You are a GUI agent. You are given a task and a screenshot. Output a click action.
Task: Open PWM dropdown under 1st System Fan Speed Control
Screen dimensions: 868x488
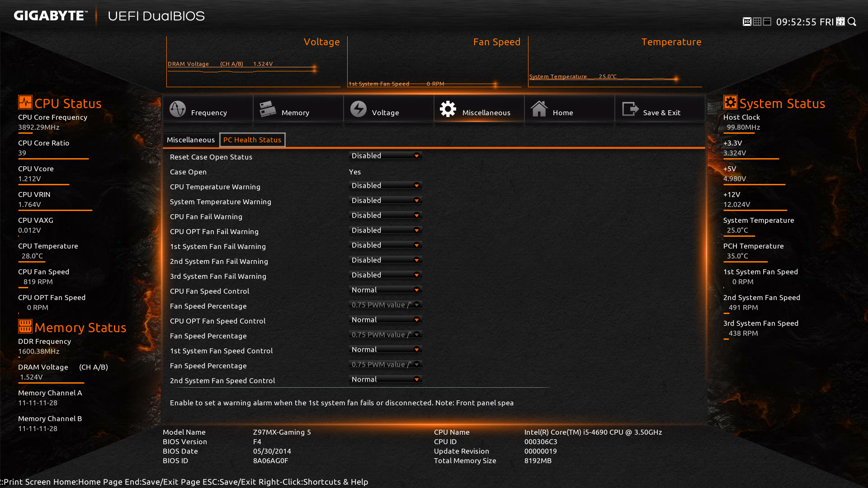(386, 365)
